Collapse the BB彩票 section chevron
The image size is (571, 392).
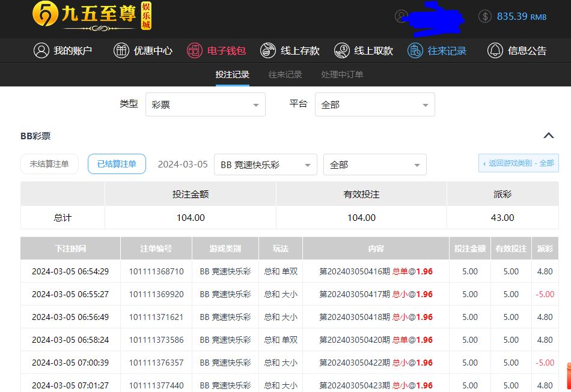tap(549, 136)
